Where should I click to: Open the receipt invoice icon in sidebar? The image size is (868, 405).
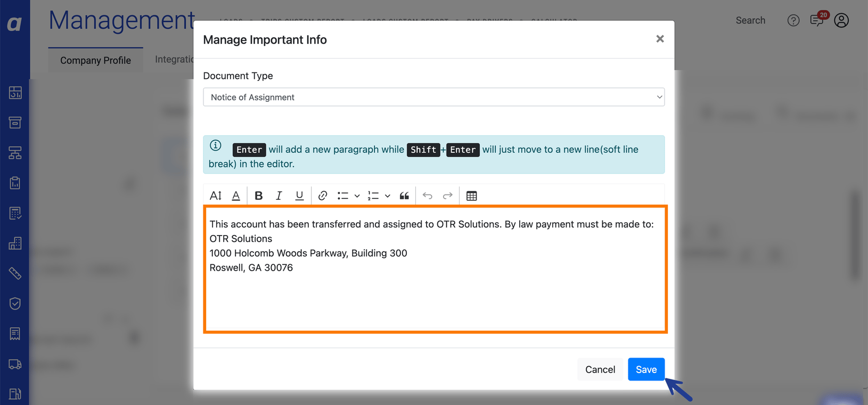(x=15, y=334)
